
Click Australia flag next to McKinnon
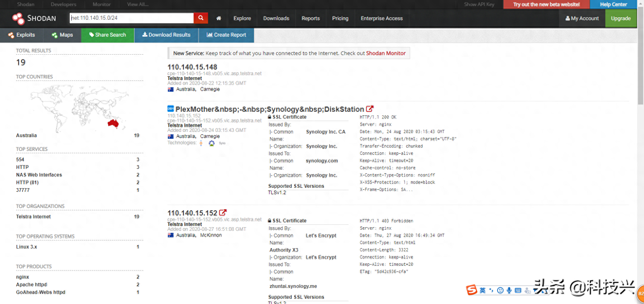click(x=171, y=235)
